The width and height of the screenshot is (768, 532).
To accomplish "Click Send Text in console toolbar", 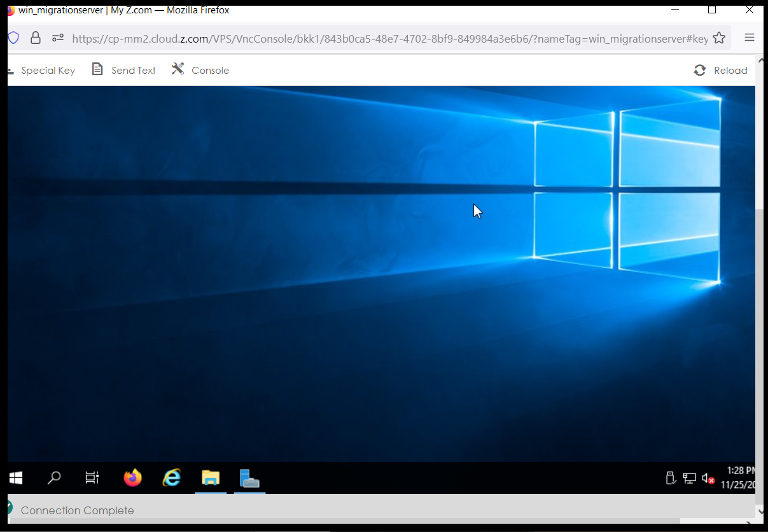I will tap(124, 70).
